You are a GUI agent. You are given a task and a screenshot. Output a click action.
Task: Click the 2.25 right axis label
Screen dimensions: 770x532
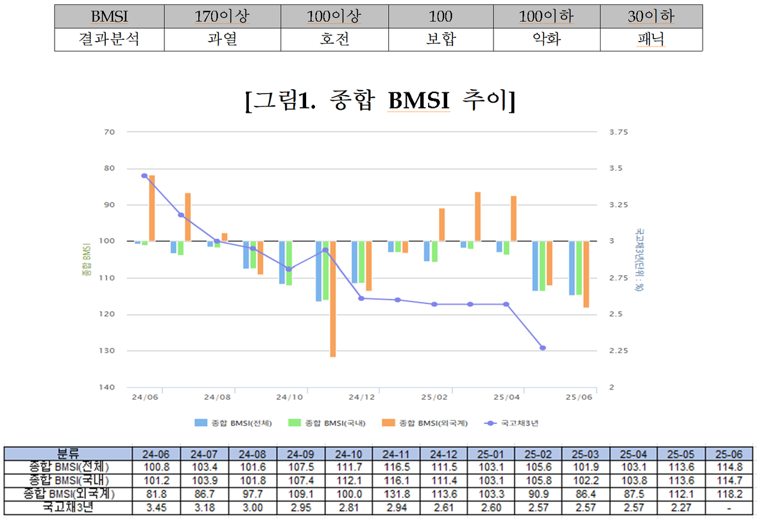(619, 351)
